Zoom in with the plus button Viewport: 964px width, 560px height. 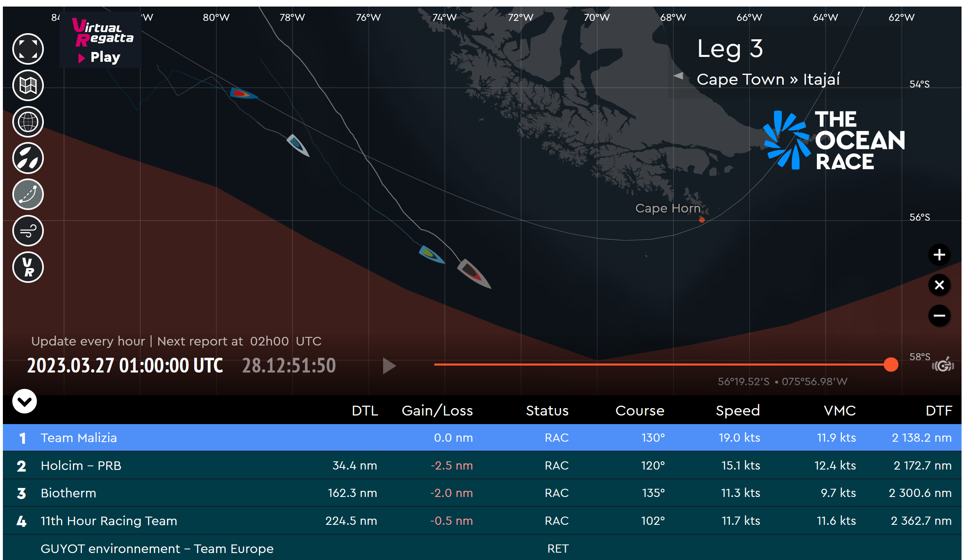tap(939, 255)
